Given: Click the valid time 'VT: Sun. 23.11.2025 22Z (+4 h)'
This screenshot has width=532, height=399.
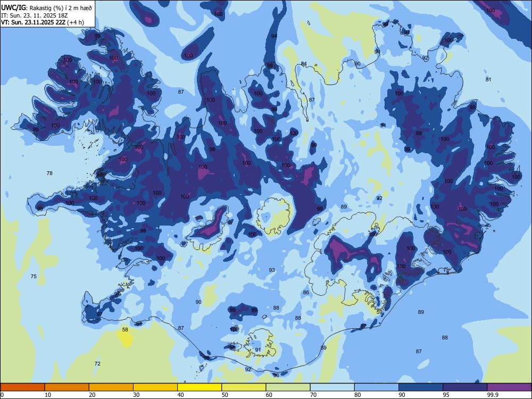Looking at the screenshot, I should click(43, 22).
